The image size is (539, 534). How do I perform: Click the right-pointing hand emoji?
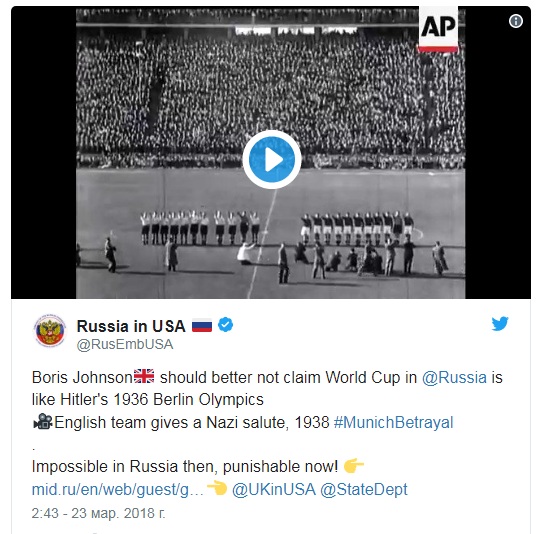pos(353,466)
